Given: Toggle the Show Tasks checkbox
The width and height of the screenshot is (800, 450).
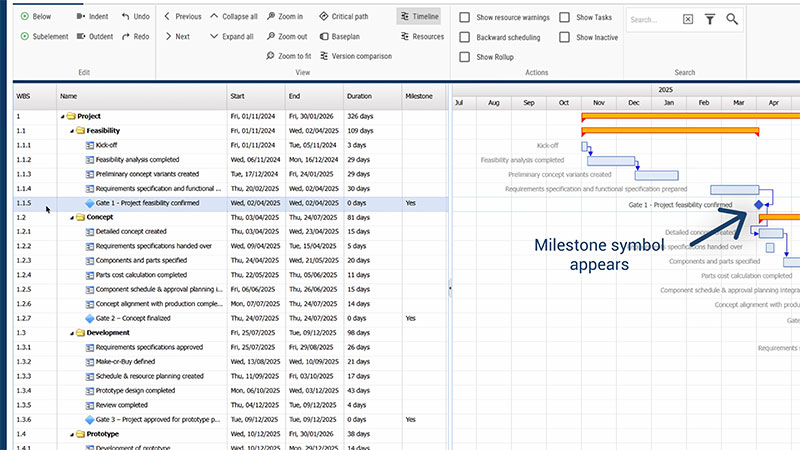Looking at the screenshot, I should tap(564, 17).
